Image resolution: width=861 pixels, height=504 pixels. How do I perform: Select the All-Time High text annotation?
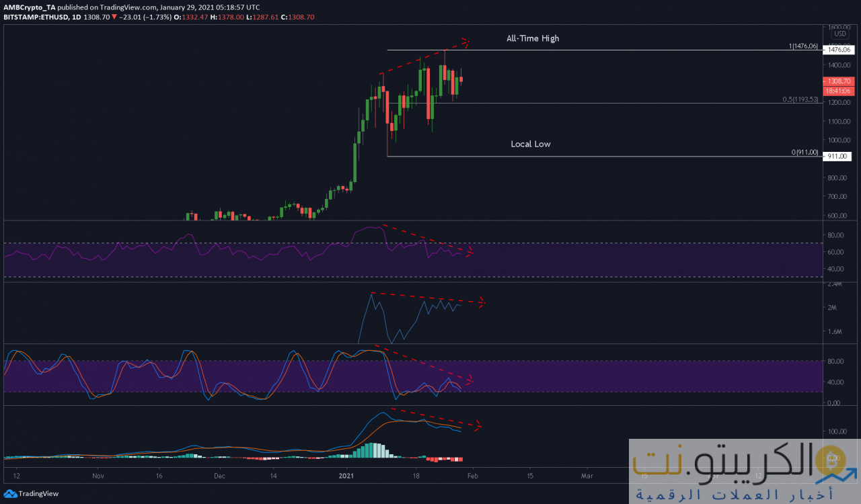(x=532, y=38)
